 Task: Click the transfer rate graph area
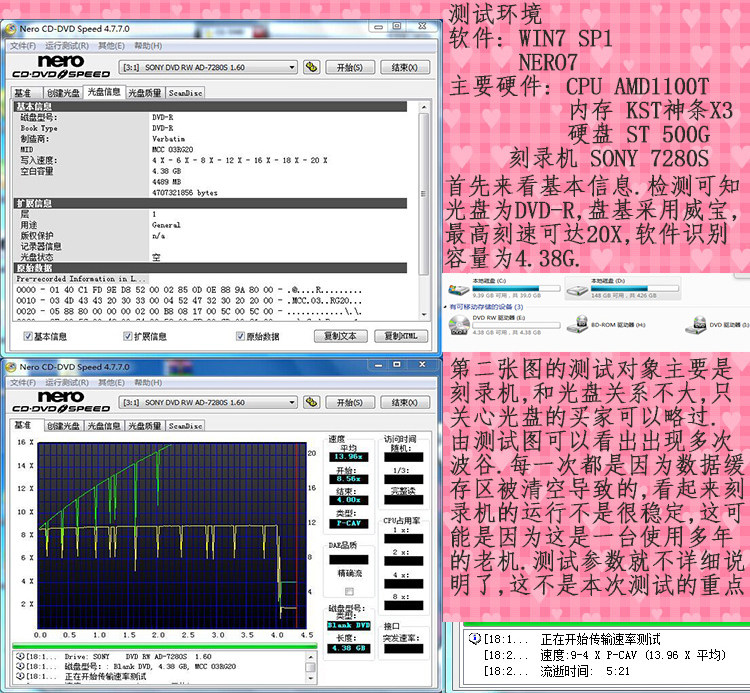(x=172, y=535)
